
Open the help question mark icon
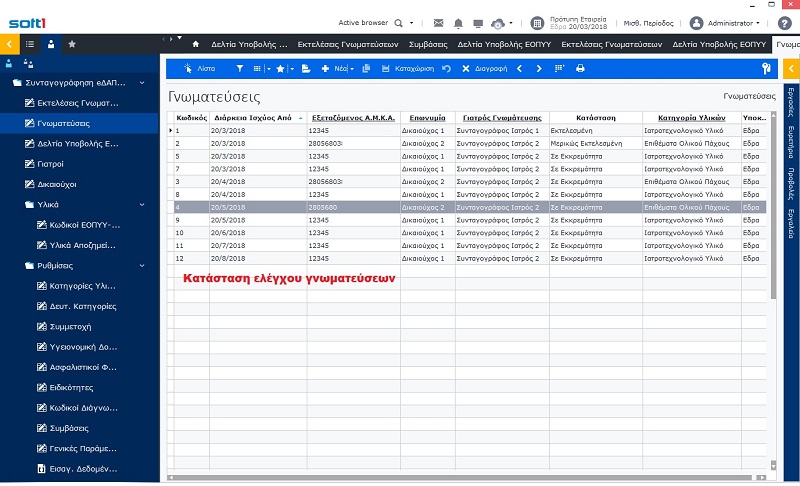pos(785,23)
